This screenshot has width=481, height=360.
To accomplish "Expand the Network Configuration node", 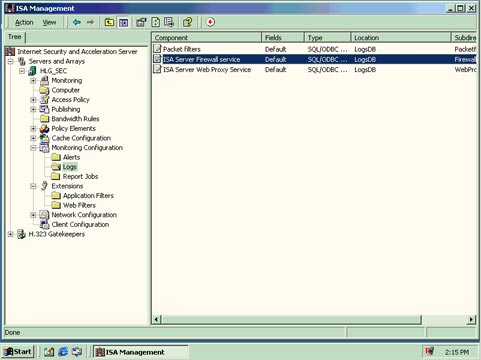I will pos(33,215).
